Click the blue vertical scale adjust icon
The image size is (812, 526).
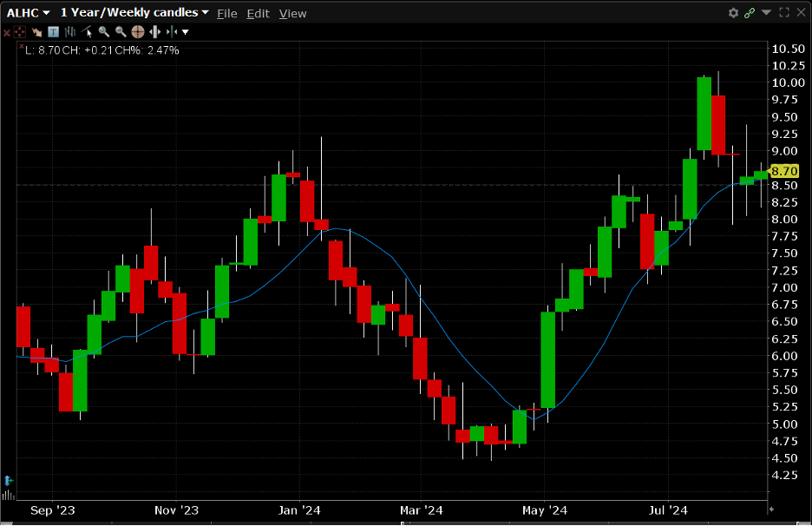click(8, 480)
